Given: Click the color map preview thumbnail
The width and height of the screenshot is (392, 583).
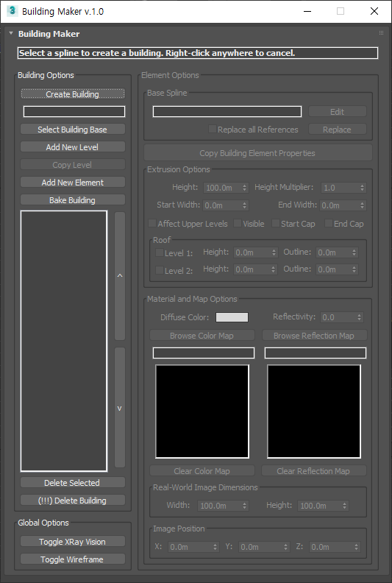Looking at the screenshot, I should point(202,411).
